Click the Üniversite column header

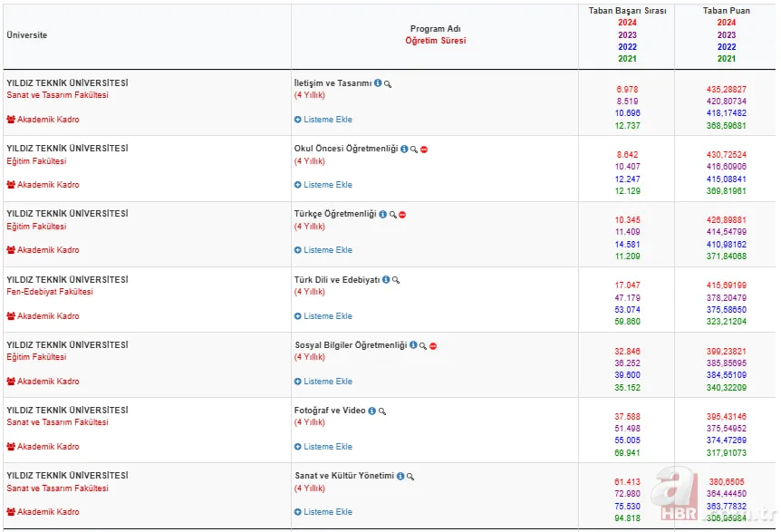pyautogui.click(x=27, y=35)
